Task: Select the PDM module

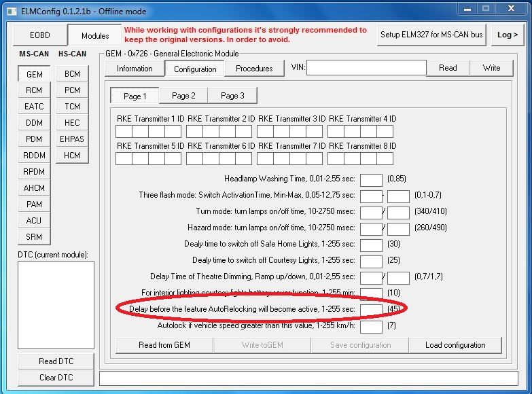Action: coord(34,139)
